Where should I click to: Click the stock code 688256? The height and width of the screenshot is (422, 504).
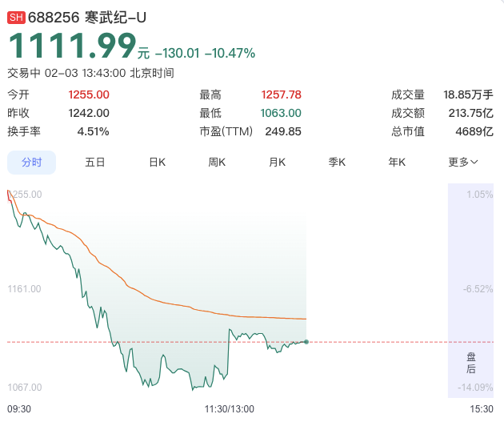(x=54, y=17)
